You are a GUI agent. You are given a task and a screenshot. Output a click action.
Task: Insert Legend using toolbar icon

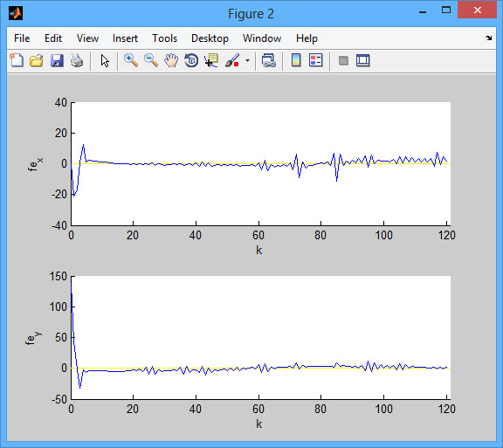point(315,60)
